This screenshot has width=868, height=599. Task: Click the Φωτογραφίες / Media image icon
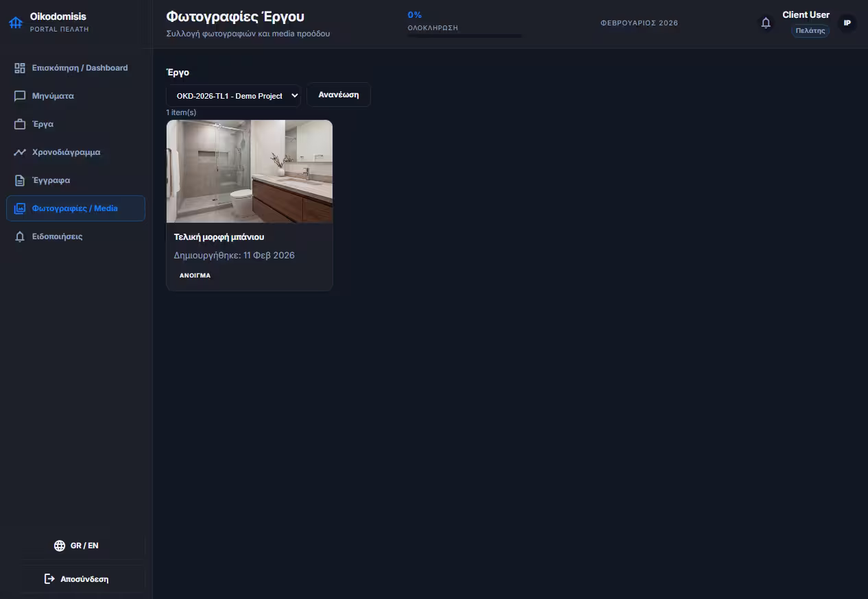point(19,208)
